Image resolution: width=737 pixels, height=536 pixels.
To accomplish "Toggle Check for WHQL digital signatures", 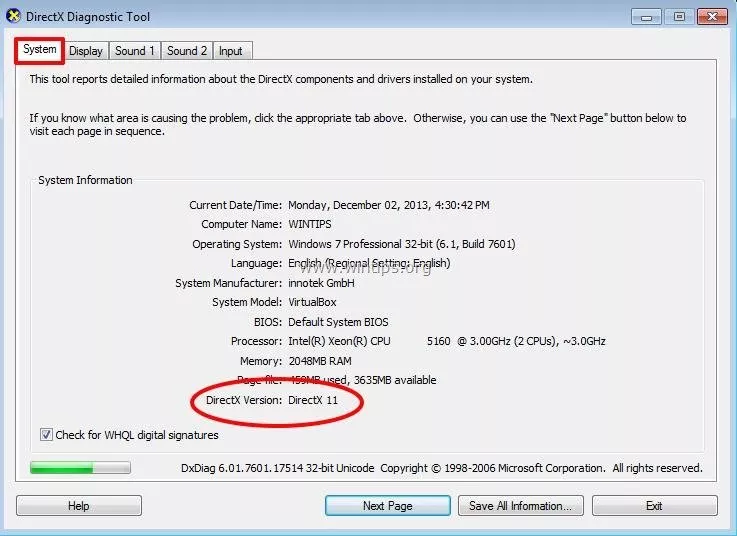I will tap(46, 434).
